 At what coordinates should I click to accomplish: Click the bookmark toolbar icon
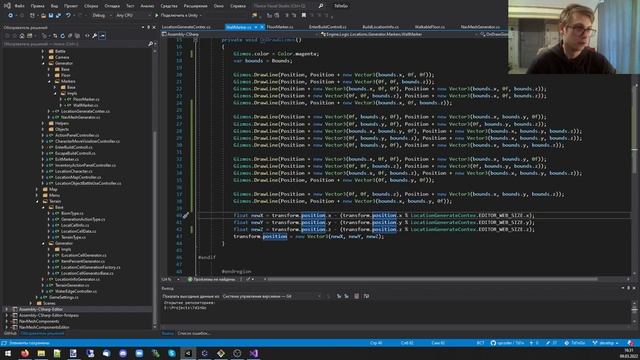(x=304, y=16)
